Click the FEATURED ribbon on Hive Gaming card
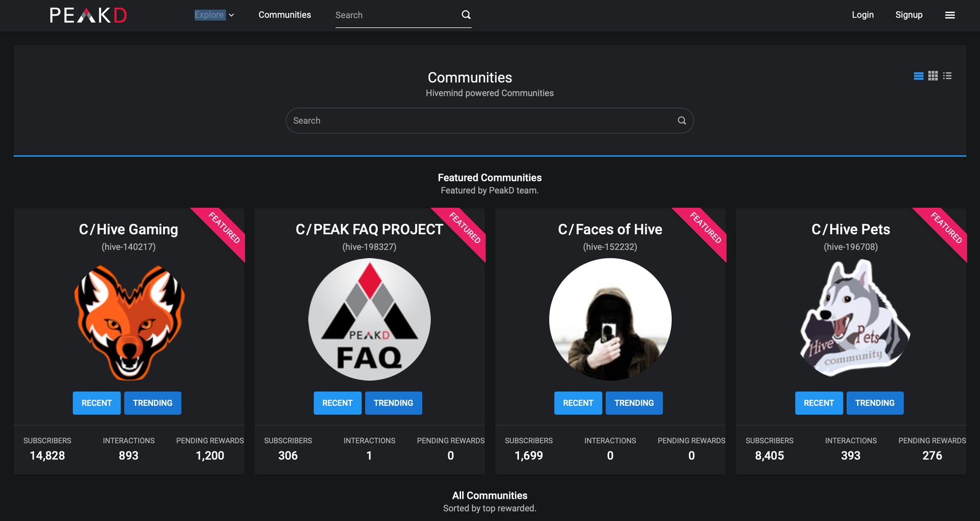 (x=223, y=228)
